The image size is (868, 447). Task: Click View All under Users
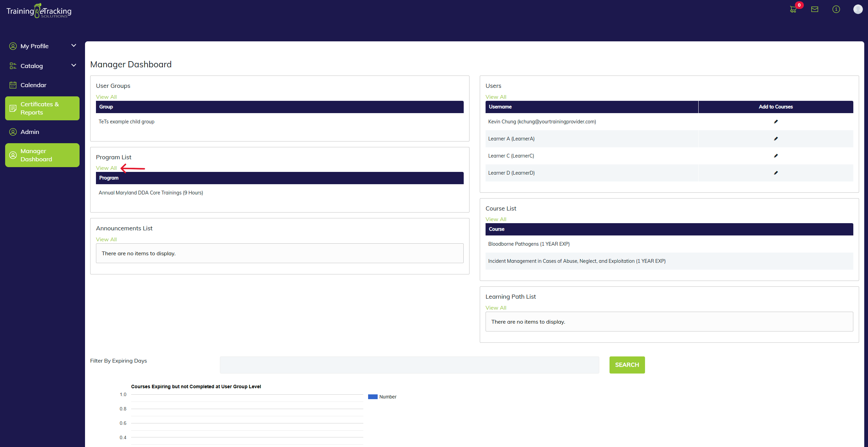[496, 97]
